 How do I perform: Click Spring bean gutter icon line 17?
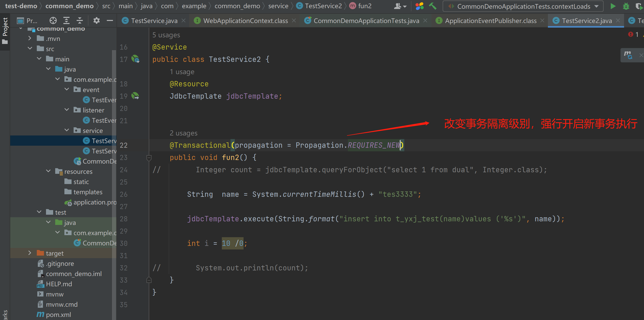[135, 59]
